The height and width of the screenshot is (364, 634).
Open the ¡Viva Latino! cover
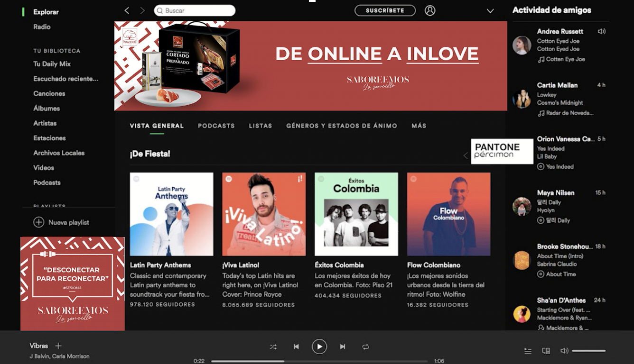point(264,214)
